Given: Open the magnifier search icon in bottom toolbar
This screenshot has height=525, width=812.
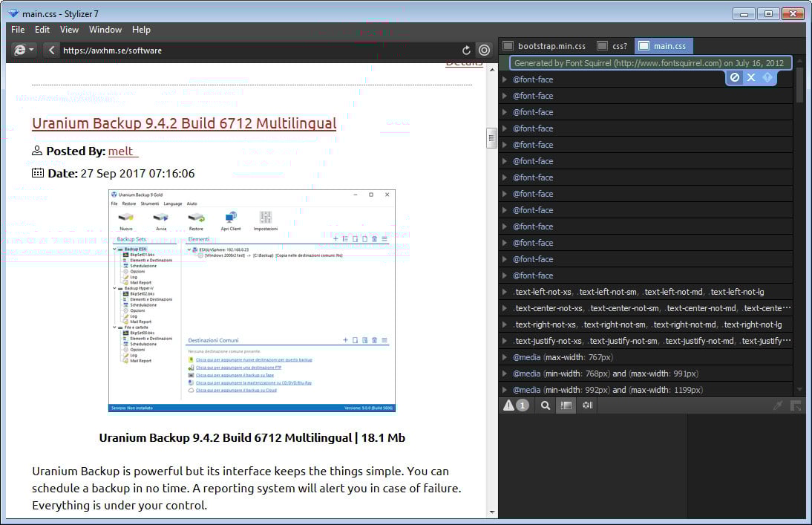Looking at the screenshot, I should click(546, 405).
